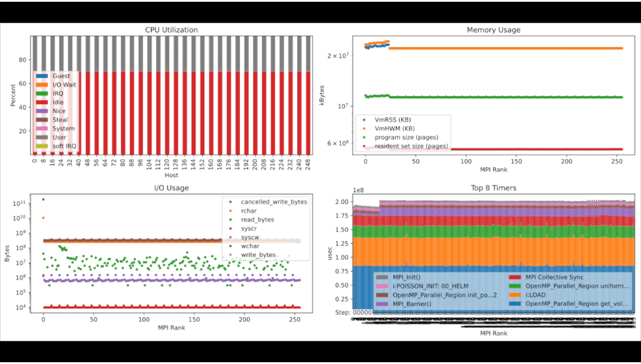641x364 pixels.
Task: Click the MPI_Init() gray legend swatch
Action: pos(383,277)
